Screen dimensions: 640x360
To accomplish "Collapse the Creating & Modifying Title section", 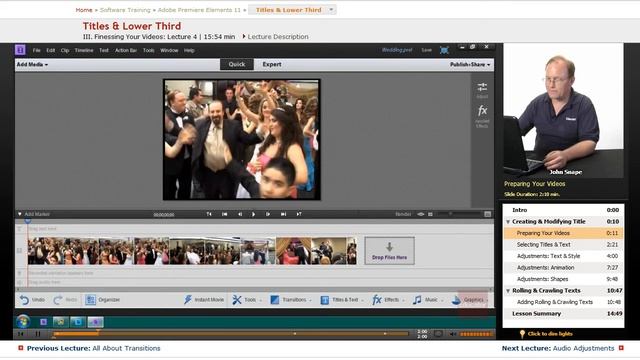I will 508,222.
